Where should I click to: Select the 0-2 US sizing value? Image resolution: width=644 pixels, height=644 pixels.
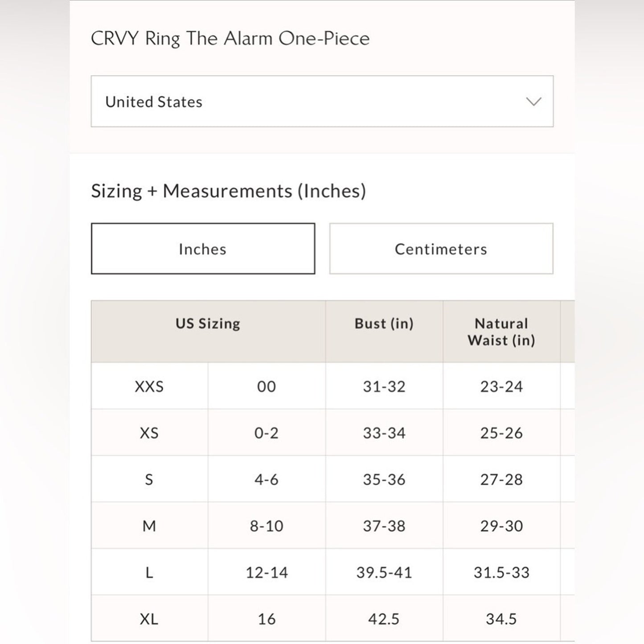266,433
